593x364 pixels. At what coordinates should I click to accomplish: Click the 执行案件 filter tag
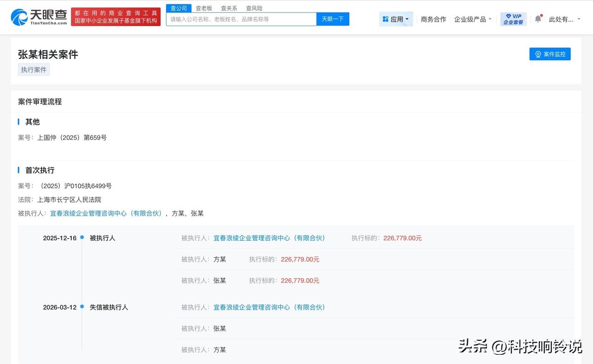click(33, 69)
